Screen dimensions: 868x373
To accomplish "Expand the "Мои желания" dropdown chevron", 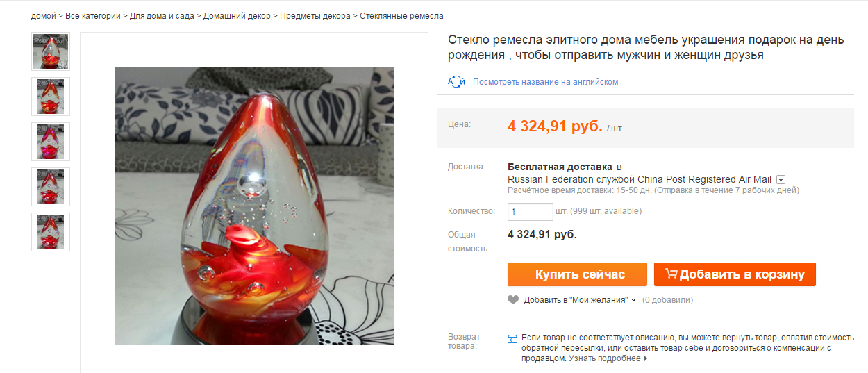I will click(x=633, y=300).
